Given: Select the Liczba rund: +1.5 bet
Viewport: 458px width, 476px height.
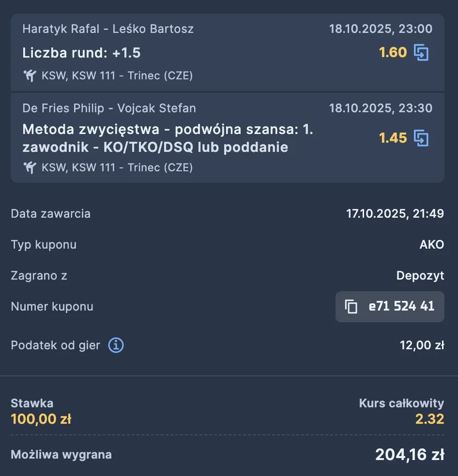Looking at the screenshot, I should 81,53.
